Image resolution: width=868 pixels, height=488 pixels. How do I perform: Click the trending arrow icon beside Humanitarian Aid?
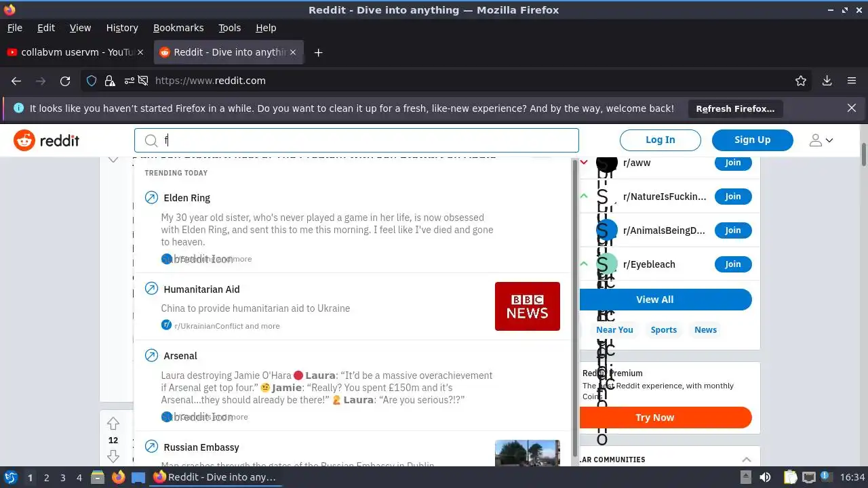151,289
